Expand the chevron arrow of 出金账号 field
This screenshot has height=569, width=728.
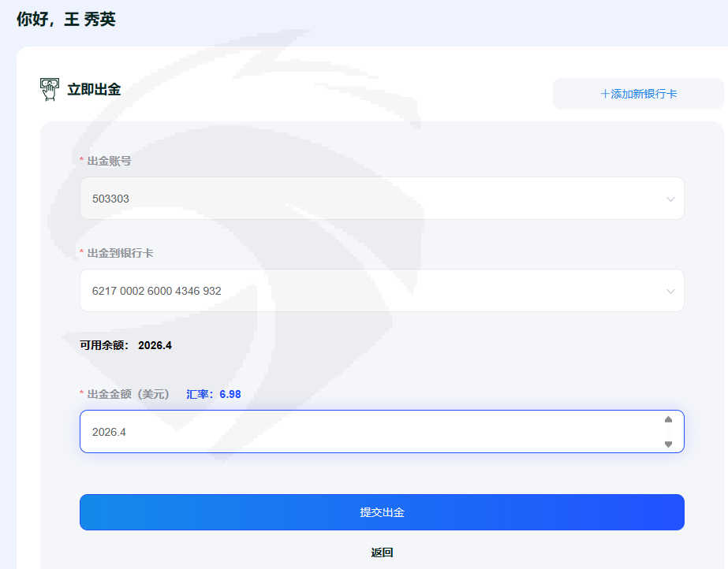[670, 199]
